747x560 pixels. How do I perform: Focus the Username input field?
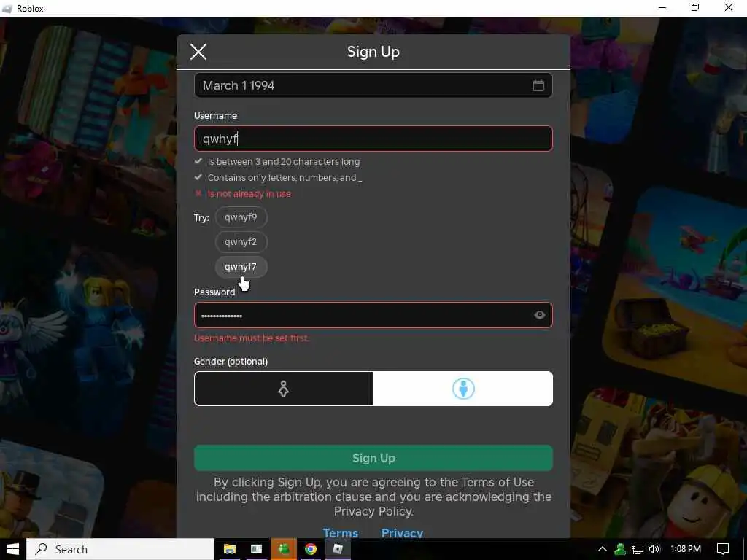coord(373,139)
